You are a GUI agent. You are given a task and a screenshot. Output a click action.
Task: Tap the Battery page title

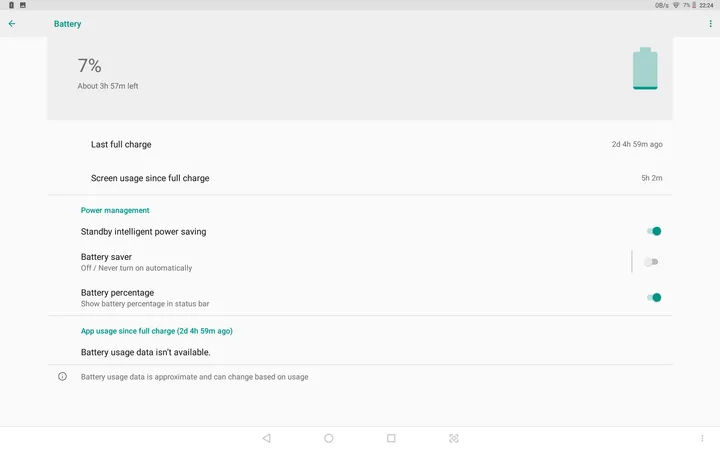click(x=68, y=23)
